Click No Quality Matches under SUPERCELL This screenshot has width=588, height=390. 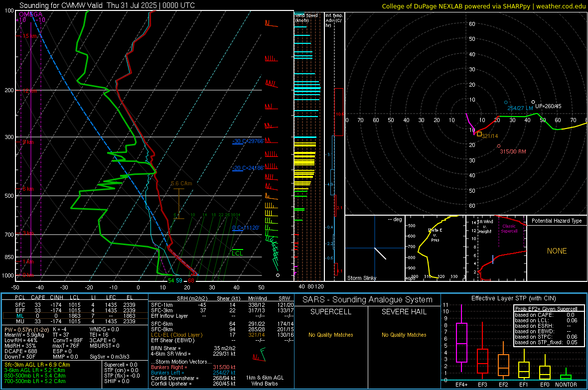pos(331,335)
